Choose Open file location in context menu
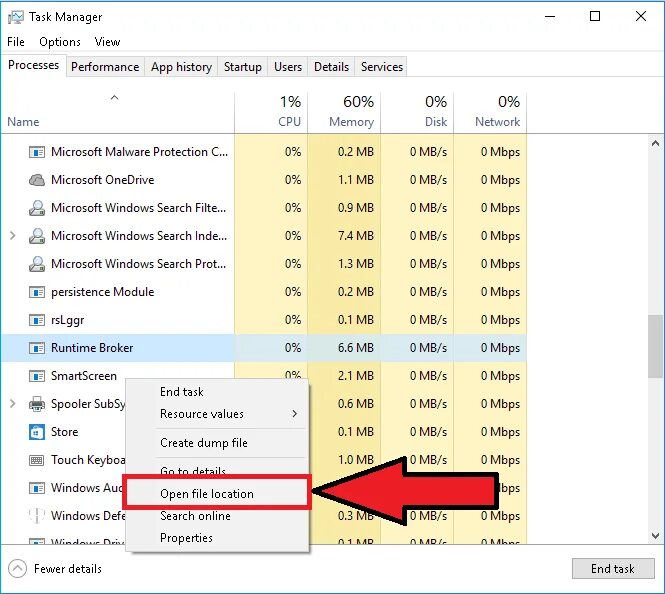The height and width of the screenshot is (594, 665). tap(217, 494)
